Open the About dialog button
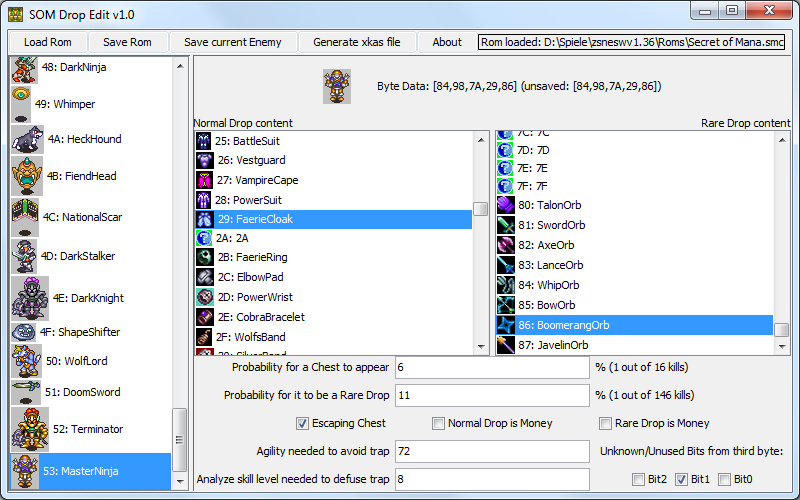 (447, 42)
